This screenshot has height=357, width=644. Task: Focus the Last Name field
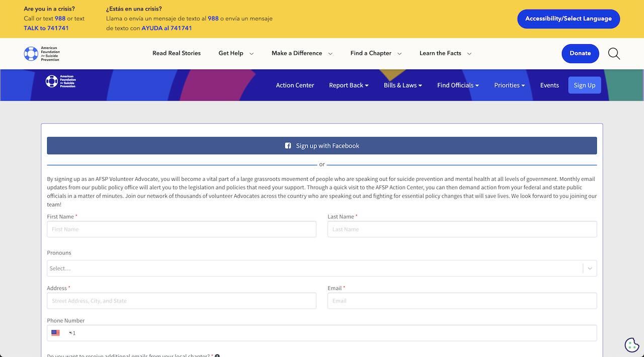pos(462,229)
